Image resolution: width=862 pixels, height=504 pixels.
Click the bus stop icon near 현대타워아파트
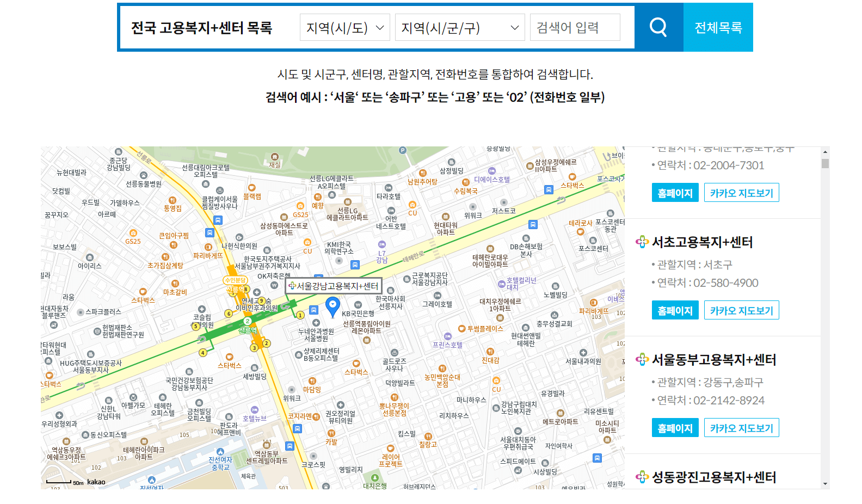tap(533, 224)
